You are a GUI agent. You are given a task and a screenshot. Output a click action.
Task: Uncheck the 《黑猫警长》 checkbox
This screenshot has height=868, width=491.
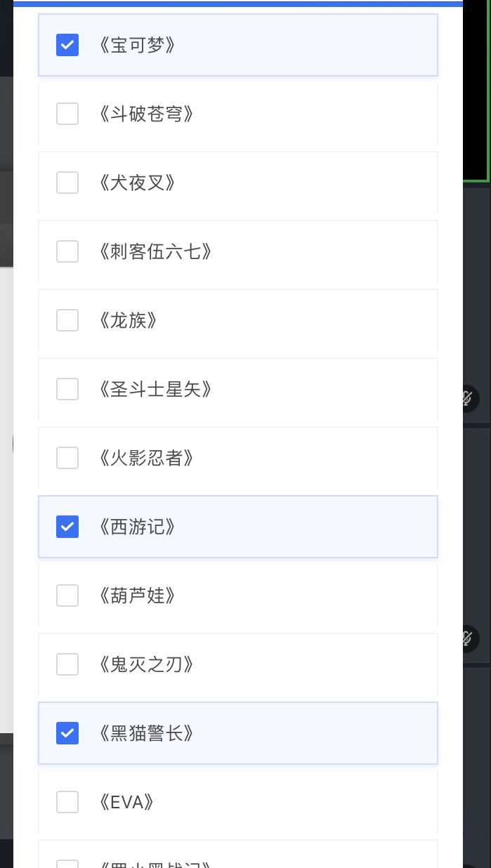pos(67,733)
